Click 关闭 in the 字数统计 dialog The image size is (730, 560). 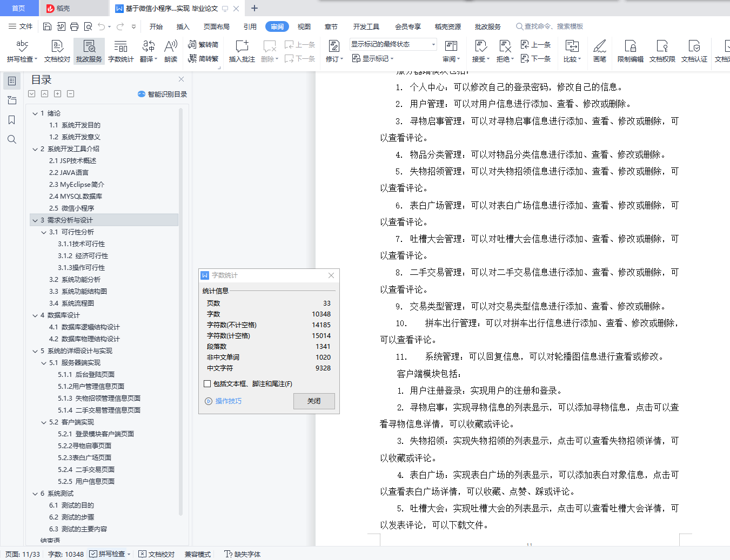pos(314,401)
